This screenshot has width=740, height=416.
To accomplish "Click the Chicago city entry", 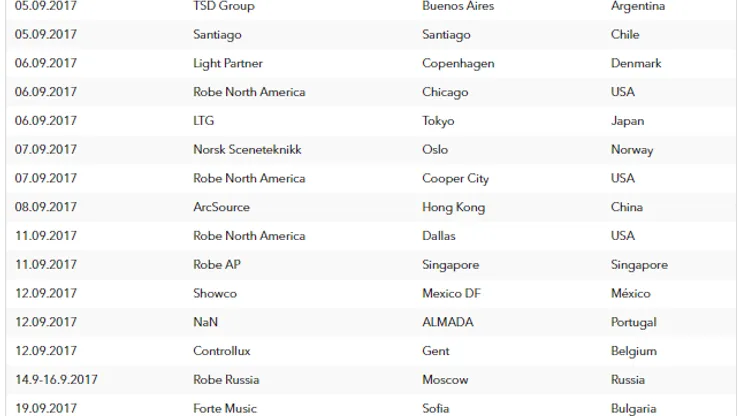I will pyautogui.click(x=445, y=92).
